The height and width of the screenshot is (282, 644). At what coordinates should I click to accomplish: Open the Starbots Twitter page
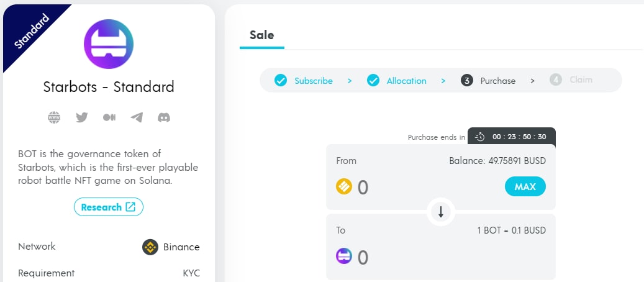click(82, 117)
